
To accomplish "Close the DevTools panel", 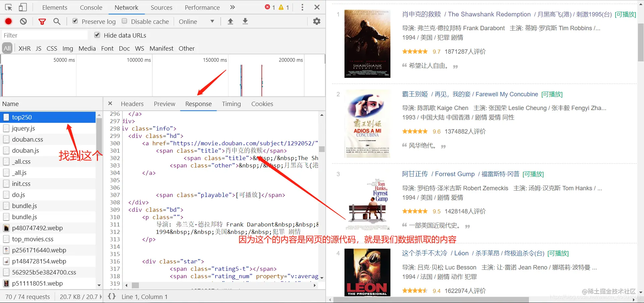I will click(317, 7).
